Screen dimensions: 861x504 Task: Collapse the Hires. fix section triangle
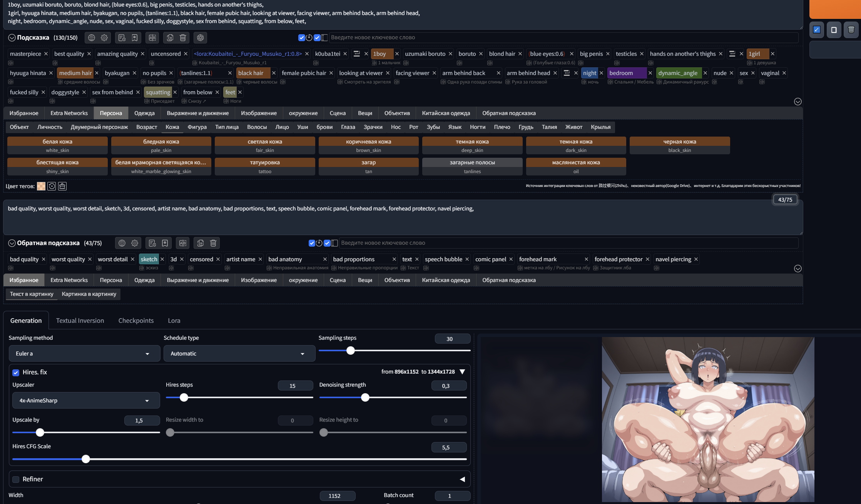(462, 372)
